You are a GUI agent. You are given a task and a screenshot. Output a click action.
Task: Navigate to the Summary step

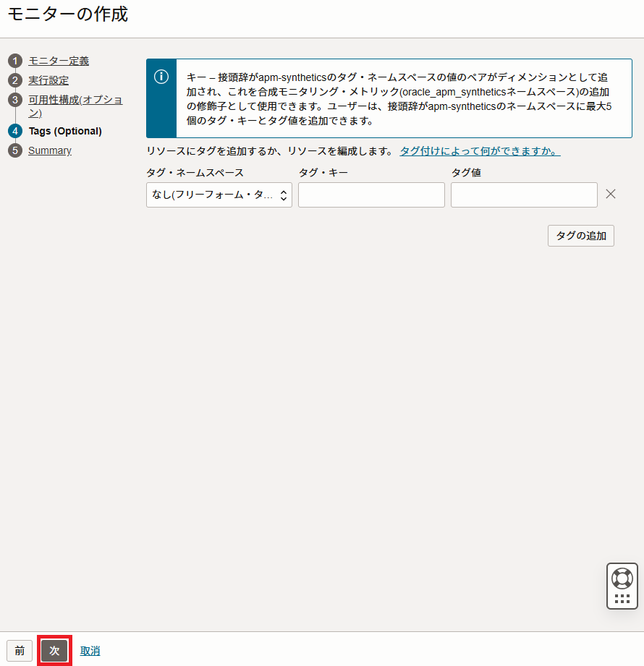pyautogui.click(x=50, y=150)
